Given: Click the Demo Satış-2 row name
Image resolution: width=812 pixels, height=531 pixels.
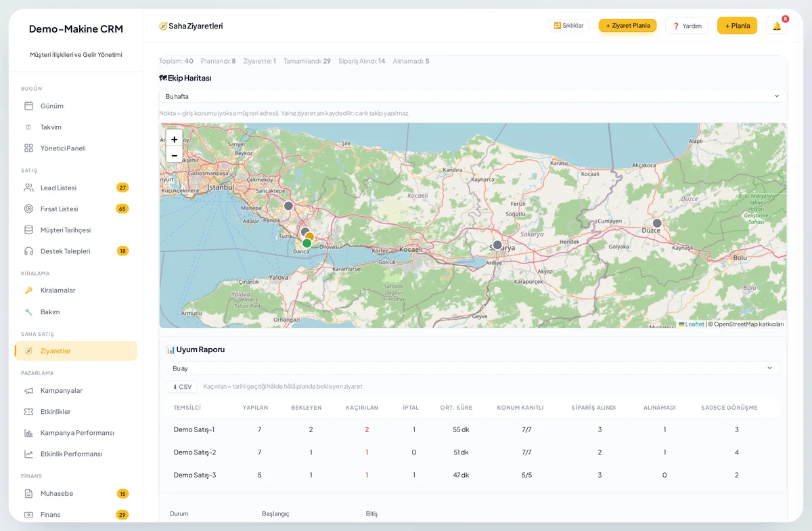Looking at the screenshot, I should pos(195,452).
